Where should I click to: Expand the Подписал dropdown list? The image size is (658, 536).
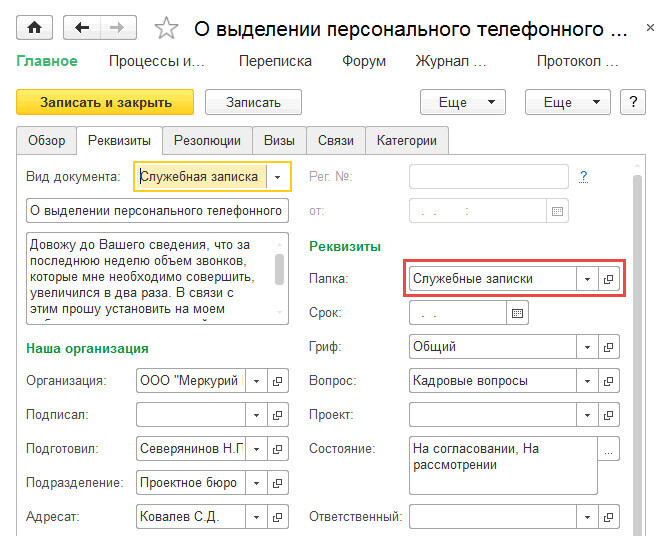pyautogui.click(x=256, y=415)
